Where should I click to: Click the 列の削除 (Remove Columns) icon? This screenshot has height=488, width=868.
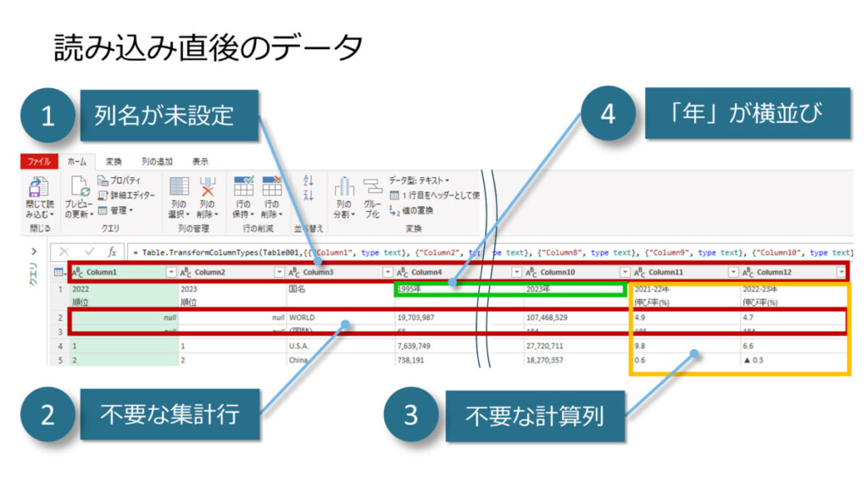tap(207, 190)
